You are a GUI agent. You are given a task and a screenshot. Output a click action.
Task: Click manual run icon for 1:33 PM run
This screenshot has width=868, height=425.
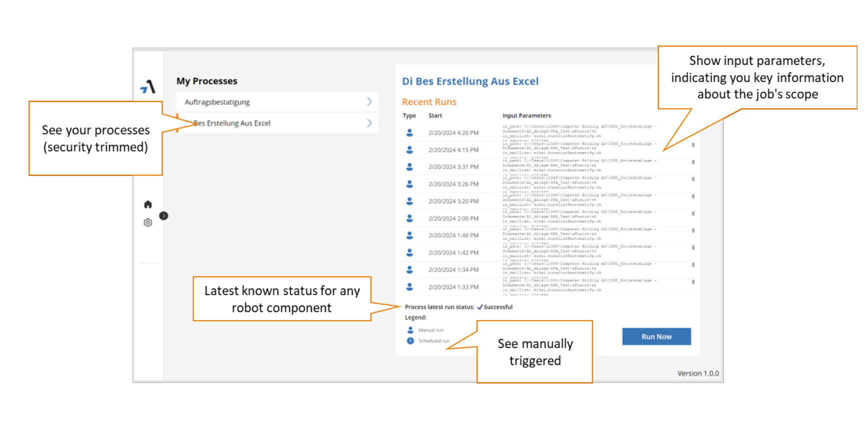[409, 286]
